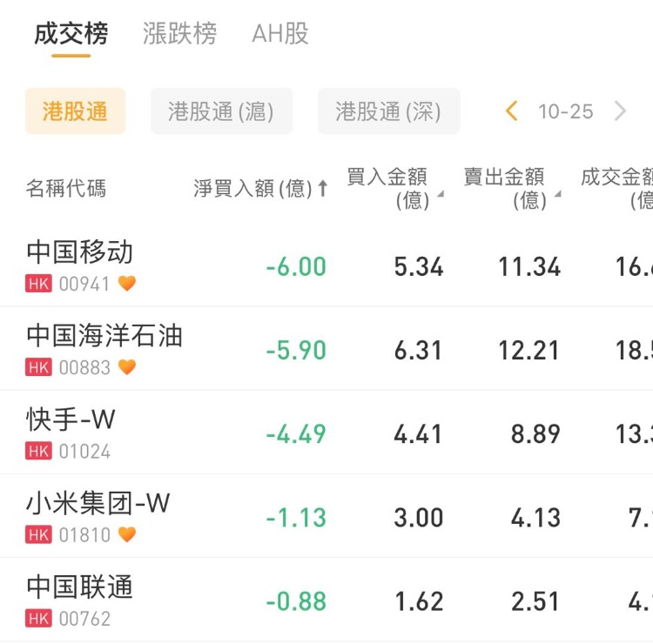Sort by 淨買入額 column arrow

click(x=323, y=189)
